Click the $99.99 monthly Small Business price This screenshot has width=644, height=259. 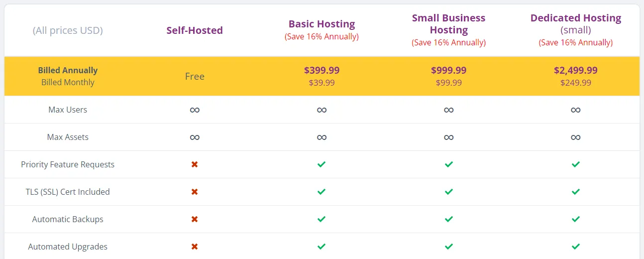pos(449,83)
